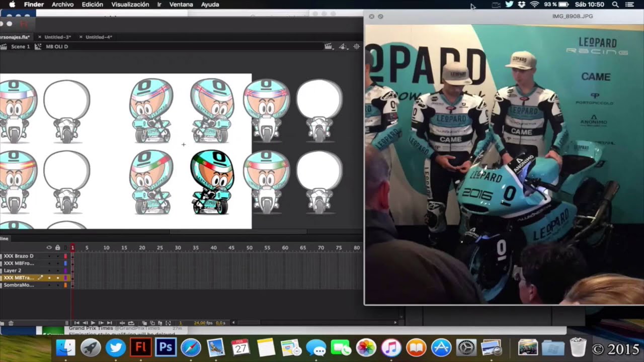Switch to the Untitled-3 document tab
This screenshot has height=362, width=644.
[57, 37]
